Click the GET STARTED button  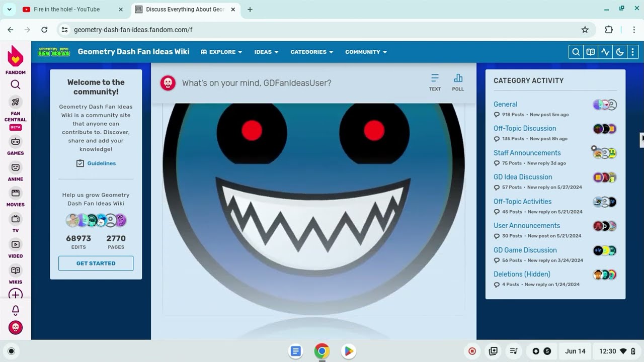96,263
